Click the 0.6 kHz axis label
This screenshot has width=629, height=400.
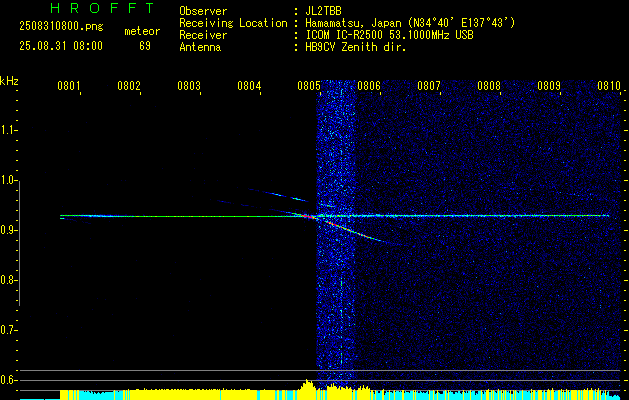pyautogui.click(x=8, y=380)
